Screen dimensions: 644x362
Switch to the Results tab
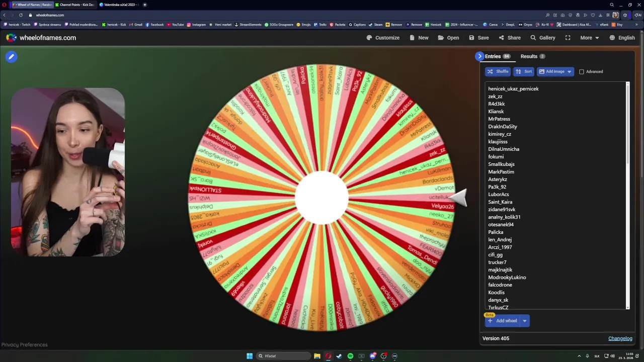532,56
